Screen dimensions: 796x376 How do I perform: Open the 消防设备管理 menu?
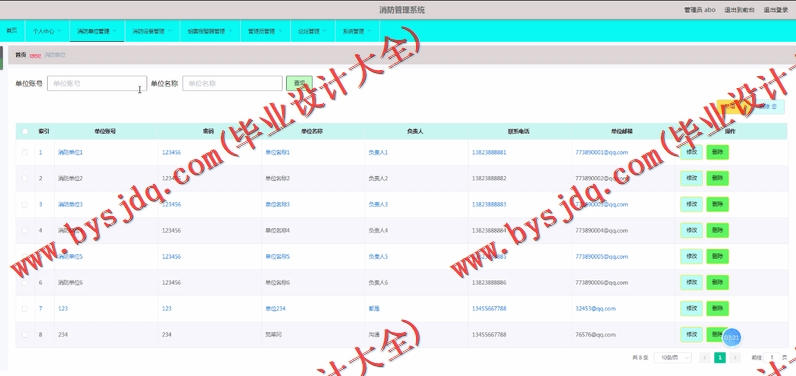[x=152, y=31]
